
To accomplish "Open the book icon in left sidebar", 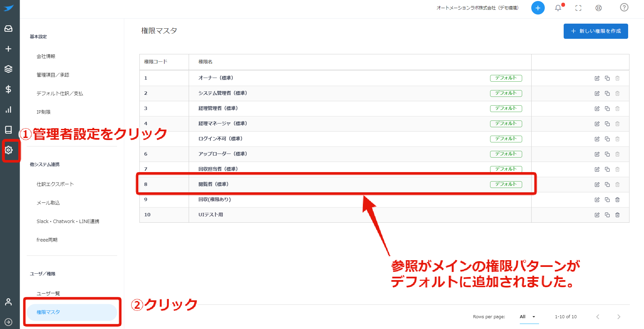I will [8, 130].
